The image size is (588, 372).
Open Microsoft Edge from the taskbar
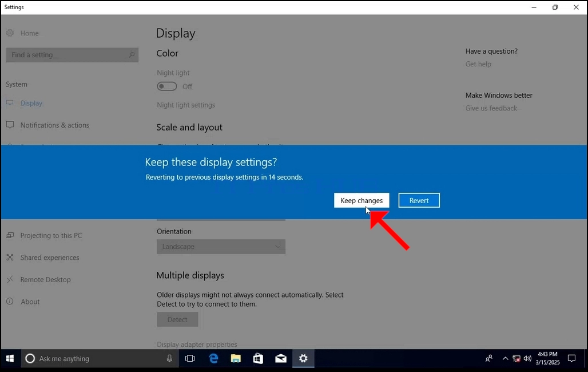pos(213,358)
